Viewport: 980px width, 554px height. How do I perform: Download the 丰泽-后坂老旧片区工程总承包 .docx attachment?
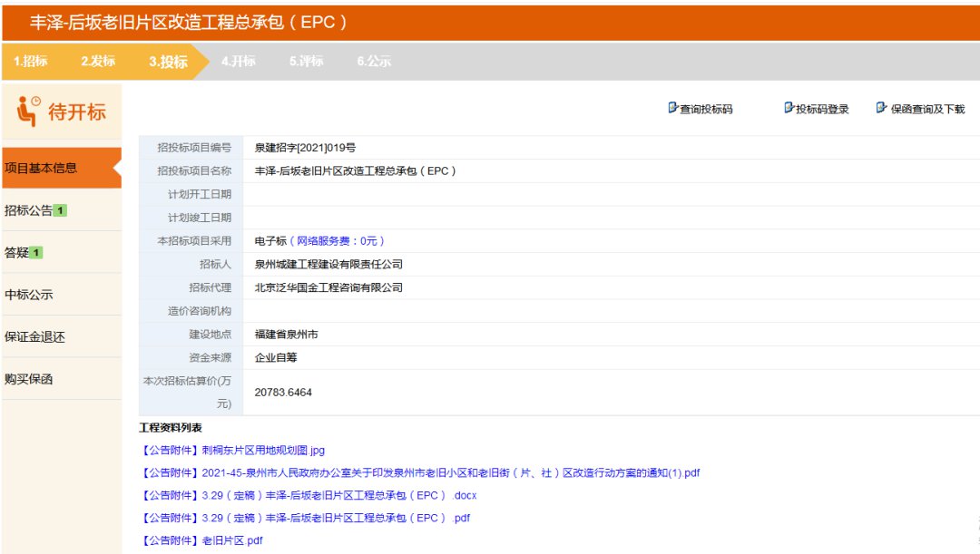tap(308, 495)
